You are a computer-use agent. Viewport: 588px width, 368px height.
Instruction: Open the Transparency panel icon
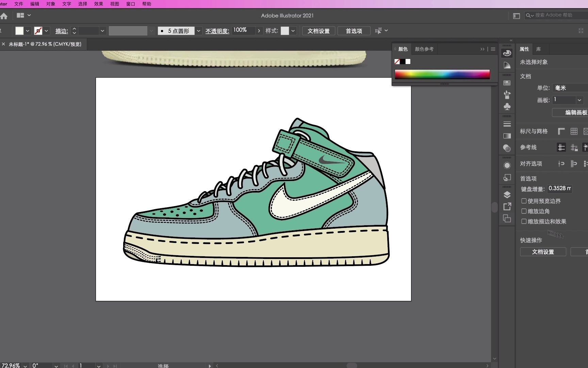point(507,148)
